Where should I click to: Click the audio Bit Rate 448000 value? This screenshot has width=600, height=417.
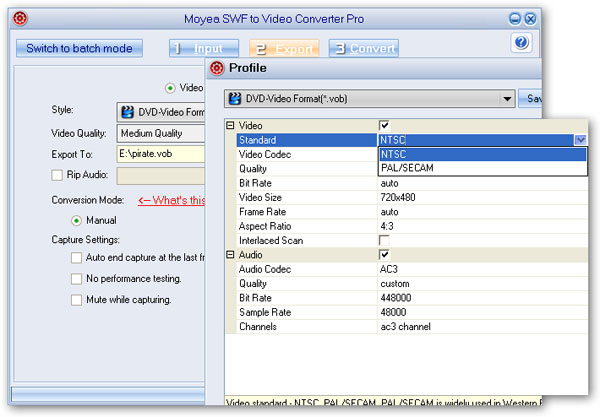click(396, 298)
